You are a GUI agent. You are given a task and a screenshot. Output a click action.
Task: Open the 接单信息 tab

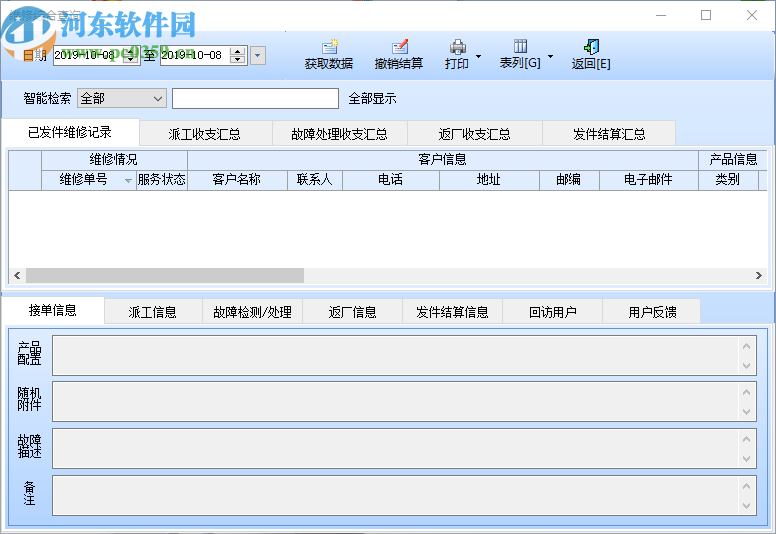[x=52, y=310]
